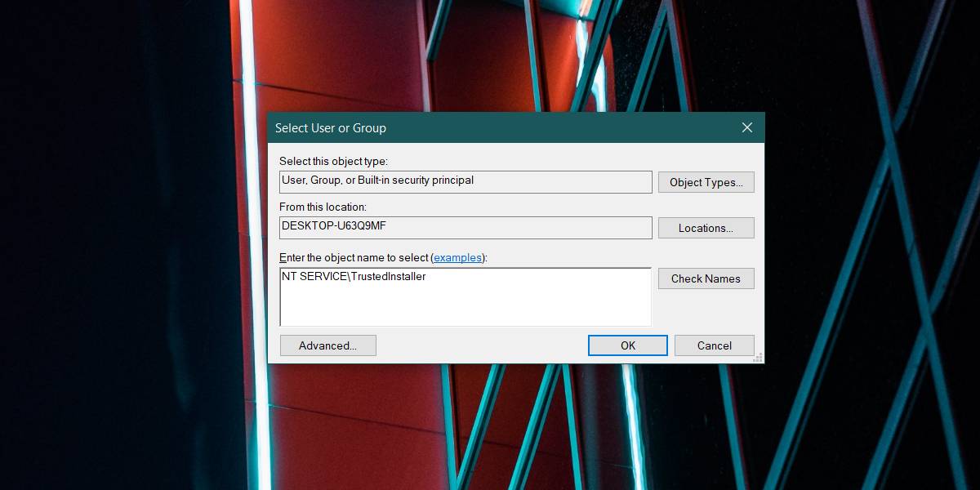Click the 'From this location' label
Screen dimensions: 980x490
tap(323, 207)
